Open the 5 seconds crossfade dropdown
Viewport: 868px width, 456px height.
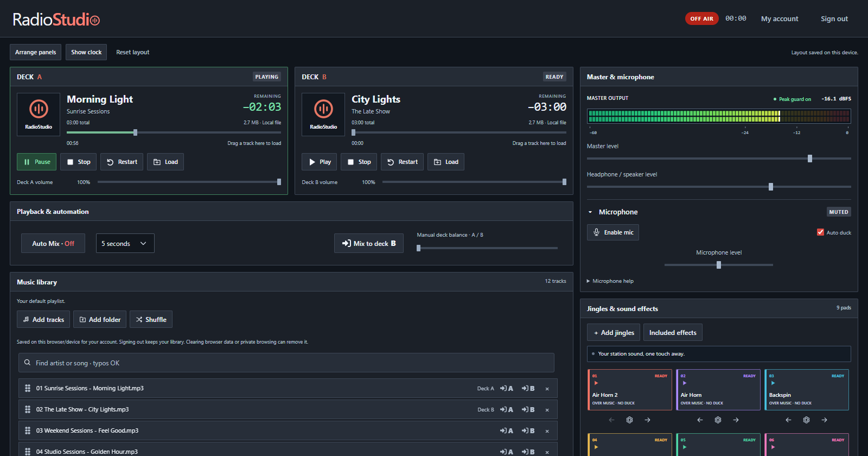(x=125, y=243)
